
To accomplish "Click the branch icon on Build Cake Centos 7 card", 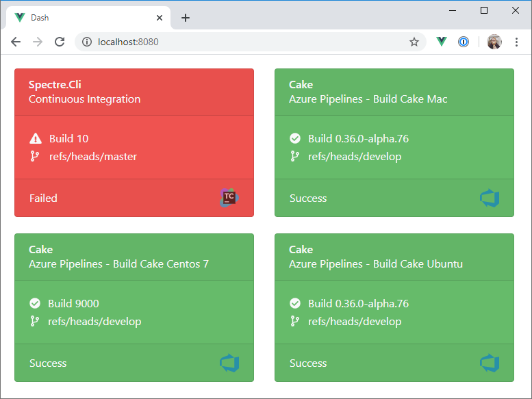I will 35,321.
